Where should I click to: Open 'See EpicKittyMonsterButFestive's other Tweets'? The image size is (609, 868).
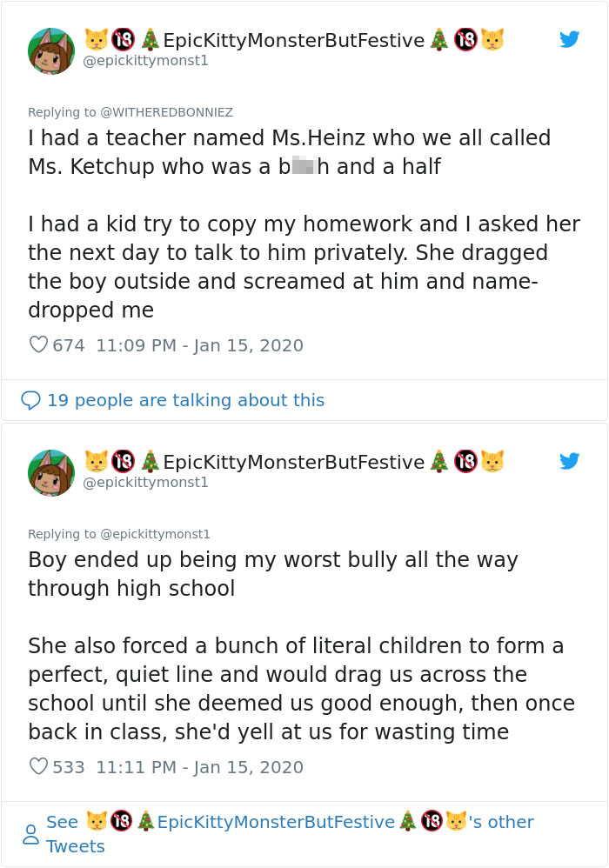tap(287, 822)
